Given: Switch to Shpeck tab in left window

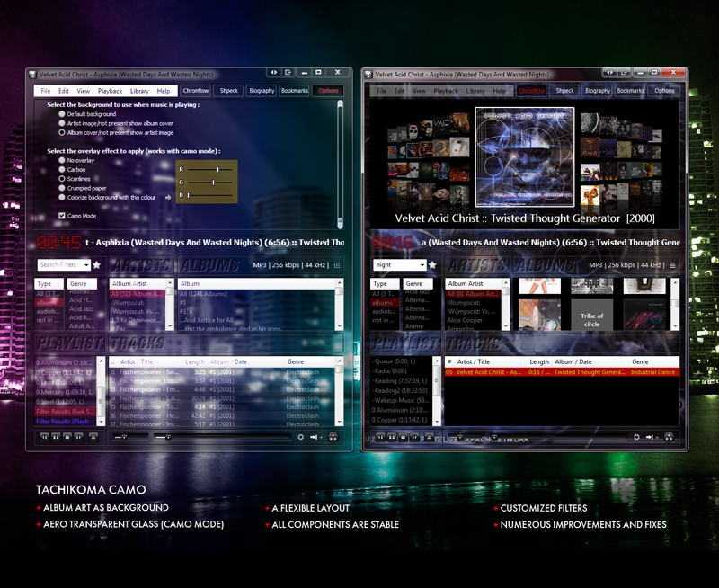Looking at the screenshot, I should [229, 91].
